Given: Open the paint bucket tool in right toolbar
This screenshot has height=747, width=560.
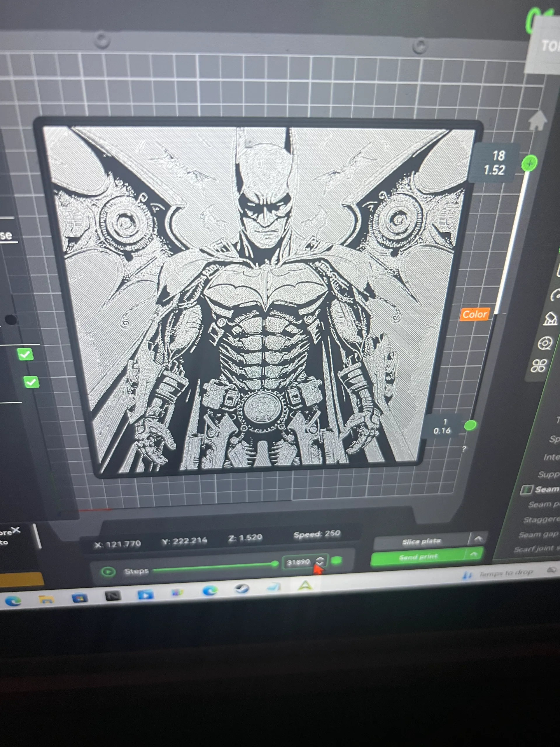Looking at the screenshot, I should coord(551,318).
